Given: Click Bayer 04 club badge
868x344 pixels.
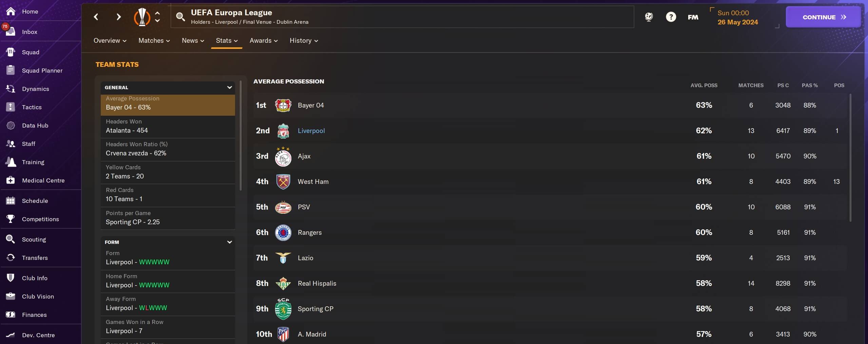Looking at the screenshot, I should click(283, 105).
